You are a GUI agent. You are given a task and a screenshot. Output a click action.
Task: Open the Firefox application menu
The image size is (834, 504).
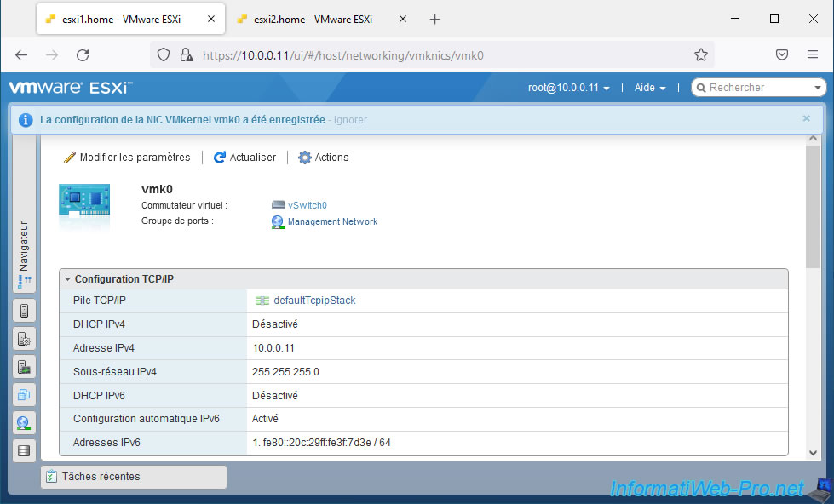coord(812,54)
